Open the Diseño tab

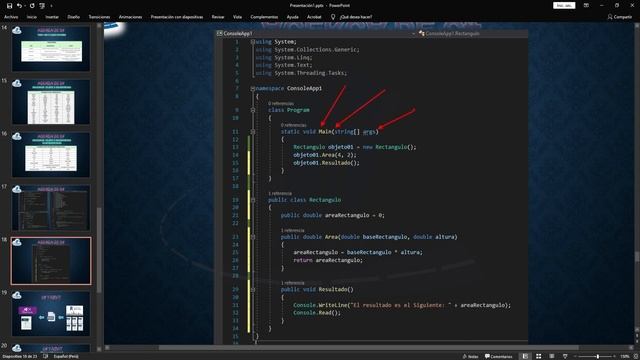pyautogui.click(x=73, y=17)
